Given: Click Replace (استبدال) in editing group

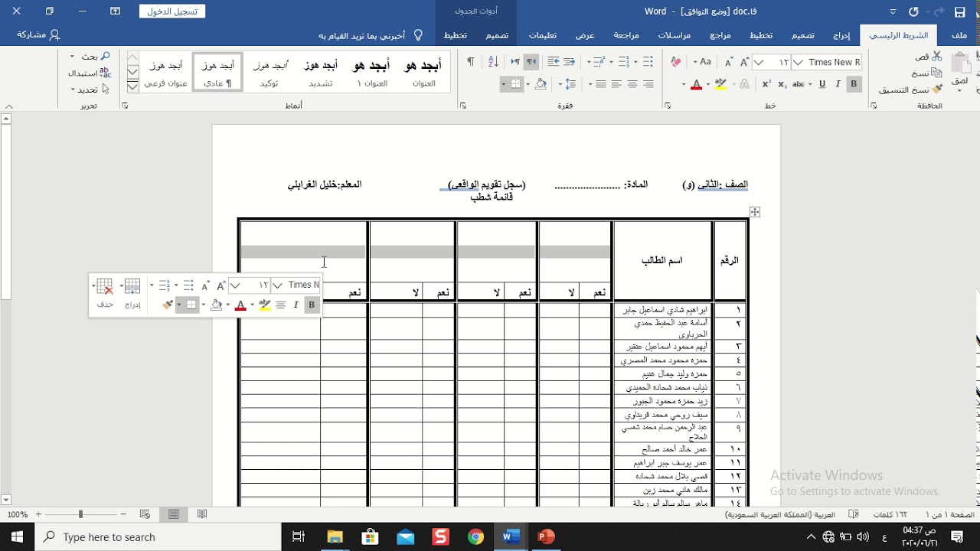Looking at the screenshot, I should (x=90, y=73).
